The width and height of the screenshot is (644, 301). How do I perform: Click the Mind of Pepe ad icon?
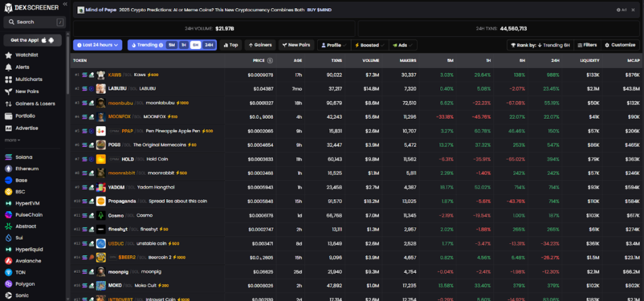(81, 10)
